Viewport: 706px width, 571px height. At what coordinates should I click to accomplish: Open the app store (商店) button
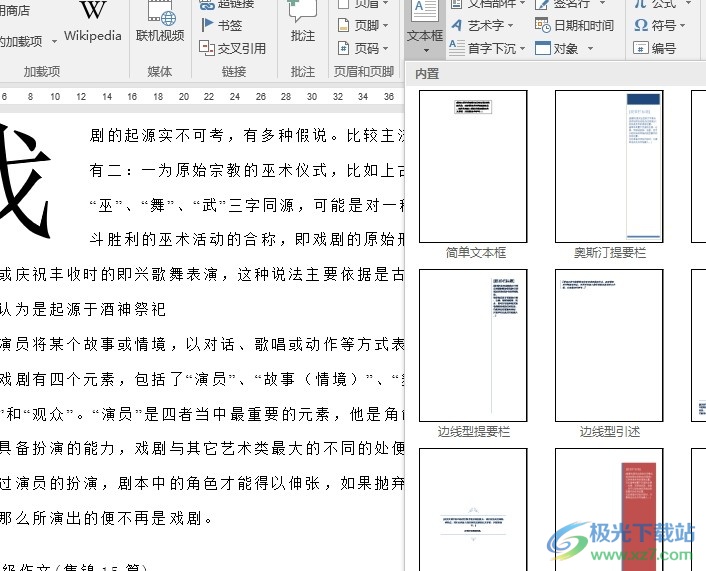pos(15,10)
